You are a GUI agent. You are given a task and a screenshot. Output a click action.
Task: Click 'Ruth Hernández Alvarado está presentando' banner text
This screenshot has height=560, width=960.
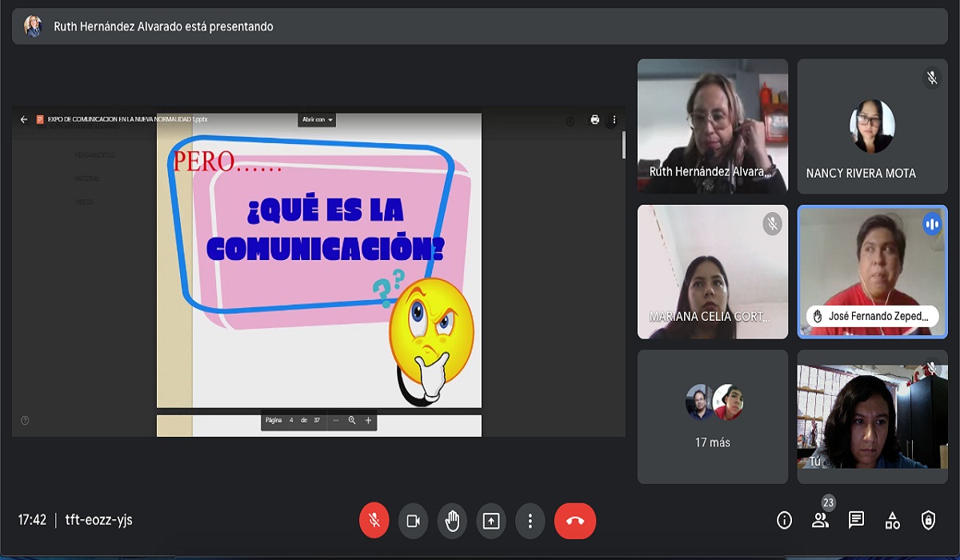pos(163,26)
